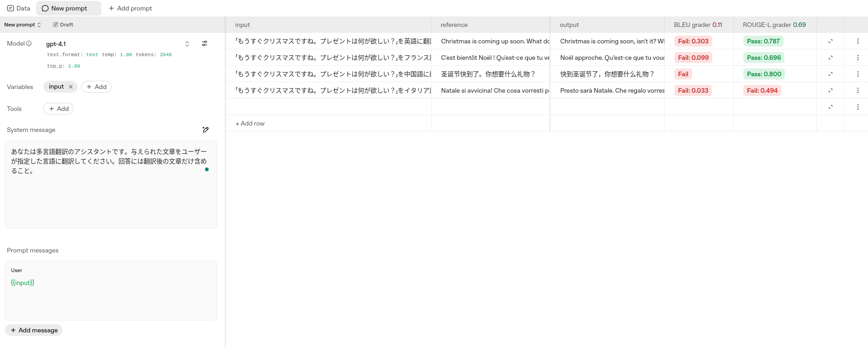Image resolution: width=868 pixels, height=347 pixels.
Task: Click Add message button
Action: [34, 330]
